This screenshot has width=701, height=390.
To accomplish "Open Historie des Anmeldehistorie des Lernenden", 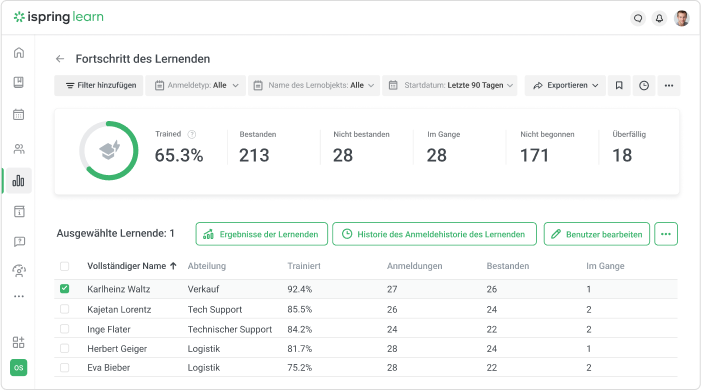I will pyautogui.click(x=434, y=234).
